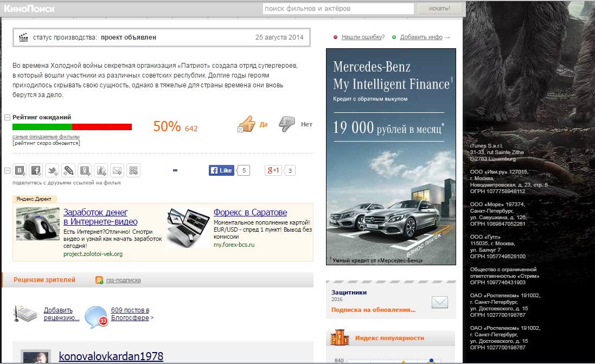595x364 pixels.
Task: Open the Добавить рецензию link
Action: (x=61, y=314)
